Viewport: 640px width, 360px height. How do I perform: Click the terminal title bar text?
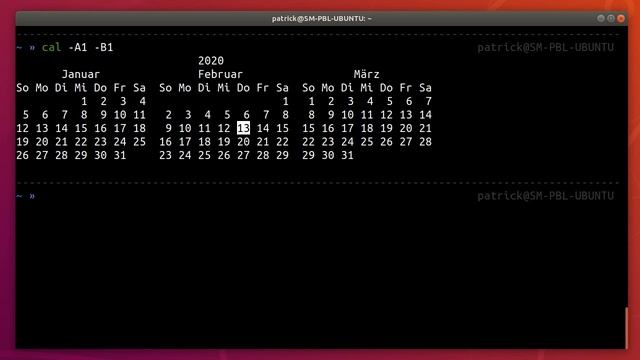(322, 18)
